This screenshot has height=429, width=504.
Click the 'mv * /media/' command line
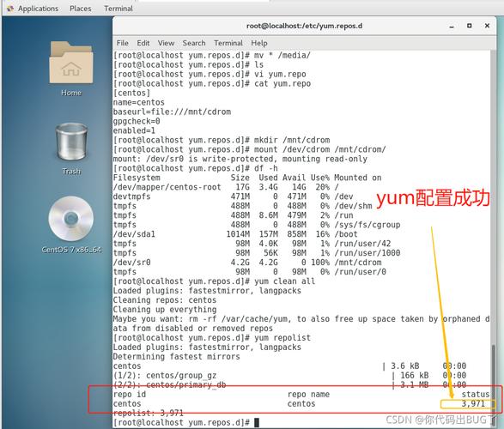[212, 56]
